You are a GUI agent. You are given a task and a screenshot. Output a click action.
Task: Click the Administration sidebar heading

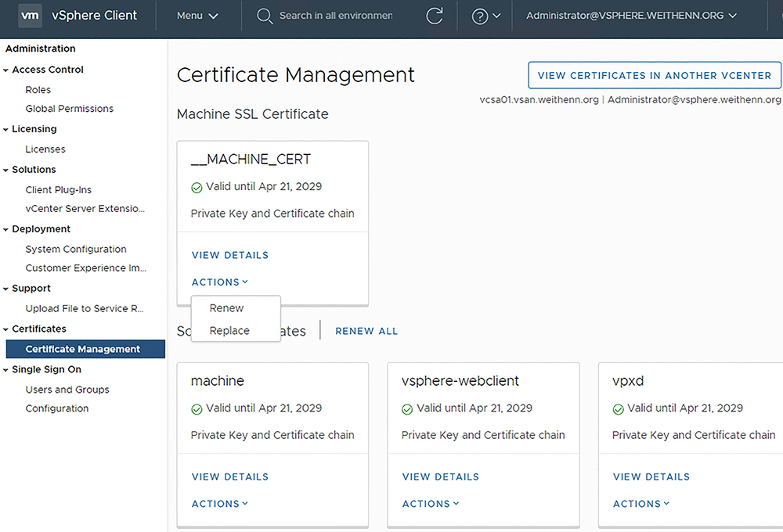tap(41, 49)
